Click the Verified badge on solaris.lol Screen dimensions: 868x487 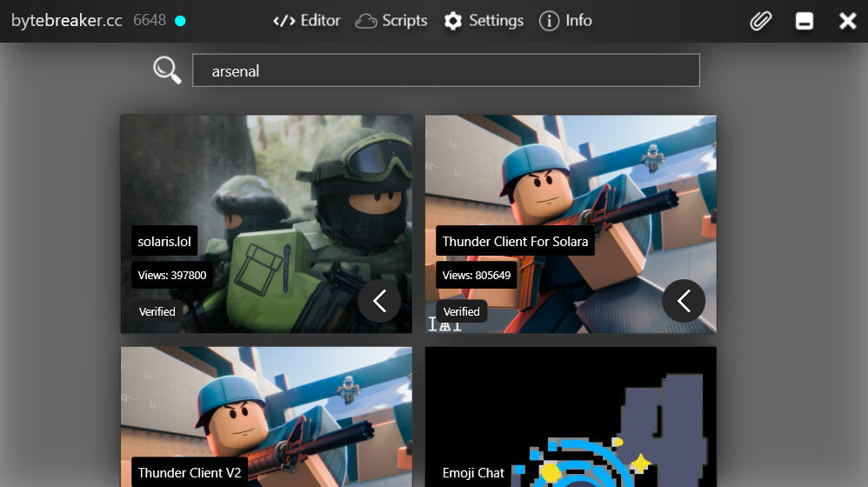[157, 311]
